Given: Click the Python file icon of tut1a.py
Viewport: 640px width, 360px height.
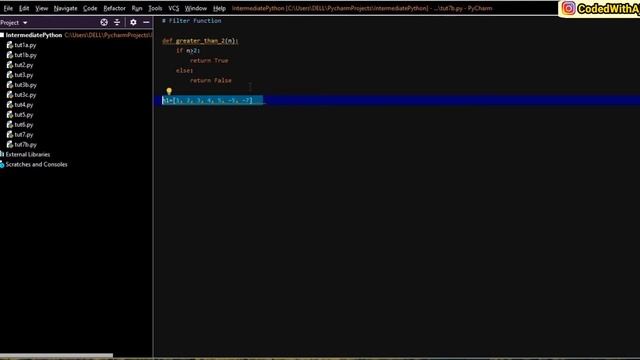Looking at the screenshot, I should 10,45.
